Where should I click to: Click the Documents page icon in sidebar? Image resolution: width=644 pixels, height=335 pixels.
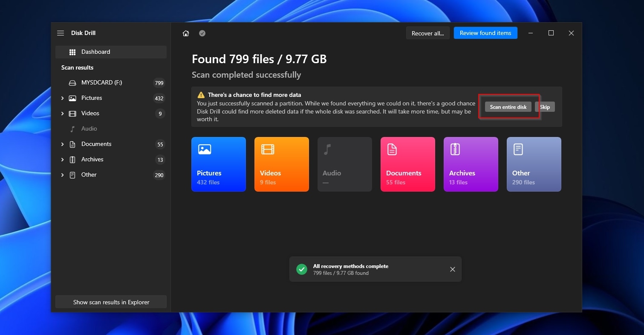pyautogui.click(x=72, y=144)
